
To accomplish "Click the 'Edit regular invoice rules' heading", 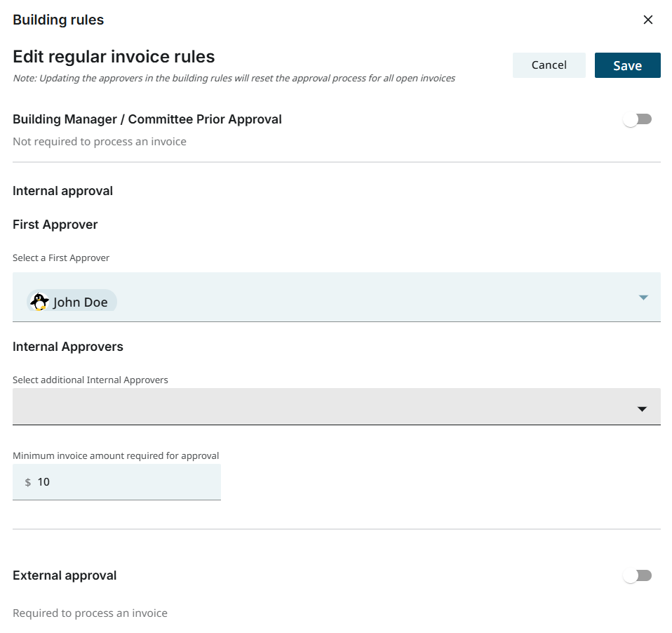I will [x=114, y=56].
